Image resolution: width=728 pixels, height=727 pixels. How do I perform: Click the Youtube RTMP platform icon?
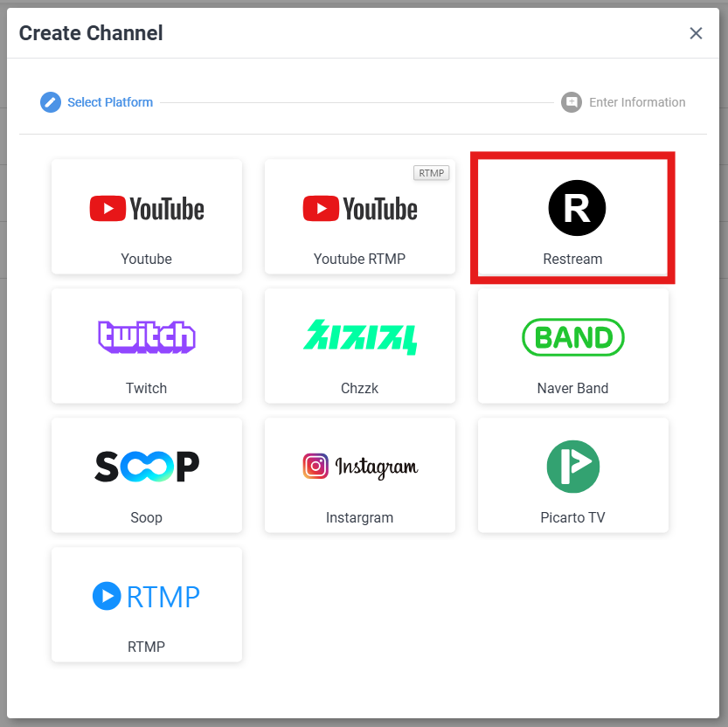pos(359,208)
